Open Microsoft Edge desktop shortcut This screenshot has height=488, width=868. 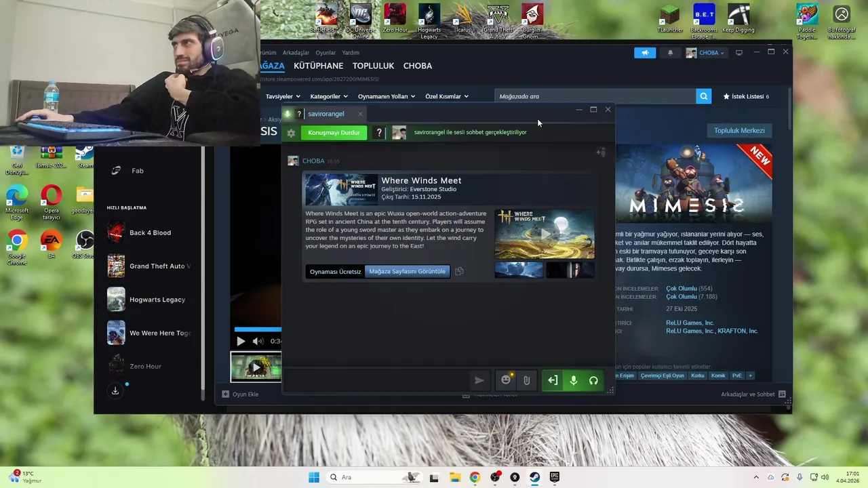[x=17, y=203]
